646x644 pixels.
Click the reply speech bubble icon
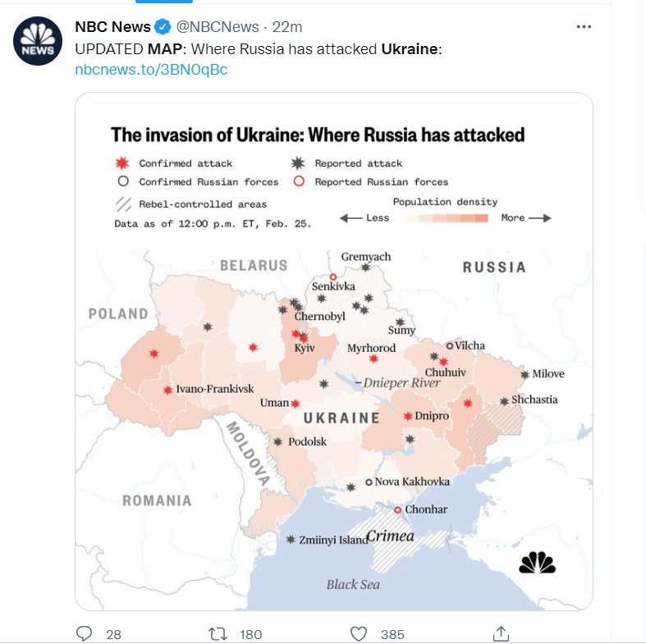tap(85, 633)
